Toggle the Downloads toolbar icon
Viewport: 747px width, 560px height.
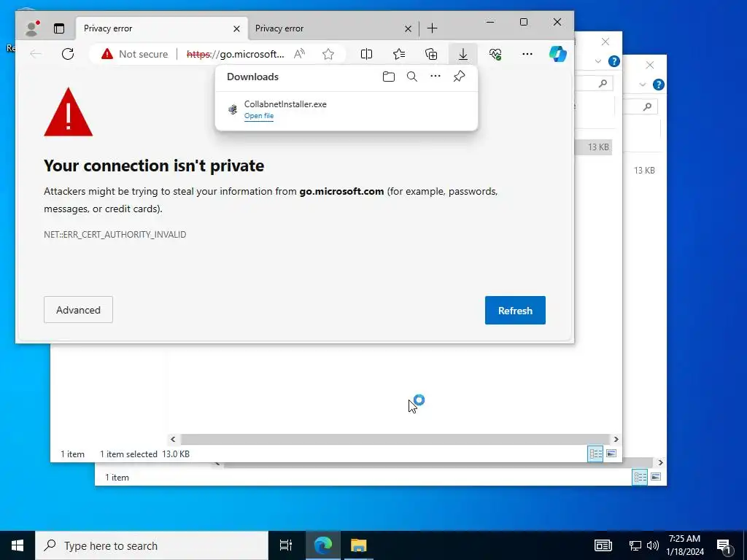tap(463, 54)
